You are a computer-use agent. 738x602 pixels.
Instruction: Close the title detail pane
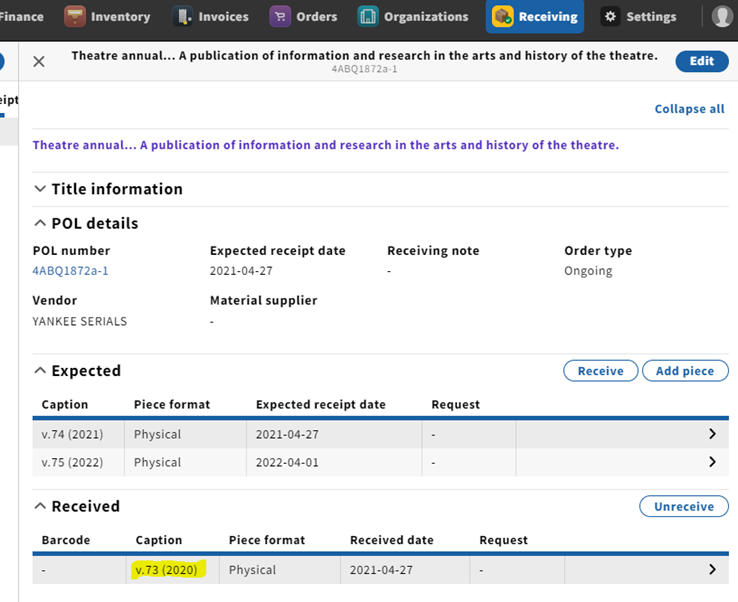pyautogui.click(x=39, y=62)
